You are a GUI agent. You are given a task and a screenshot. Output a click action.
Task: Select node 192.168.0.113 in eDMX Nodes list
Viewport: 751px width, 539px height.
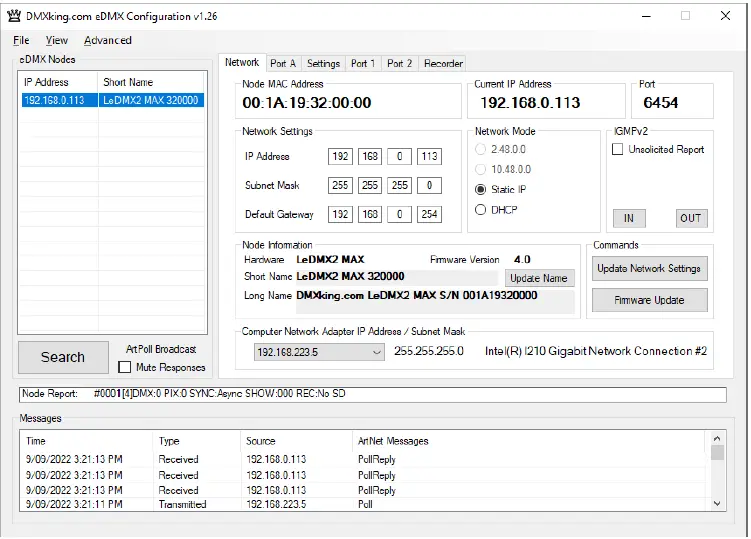tap(113, 100)
